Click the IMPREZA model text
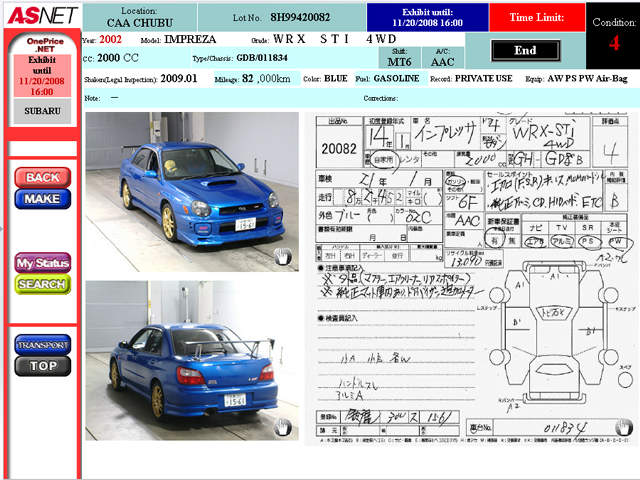This screenshot has width=640, height=480. [x=190, y=40]
